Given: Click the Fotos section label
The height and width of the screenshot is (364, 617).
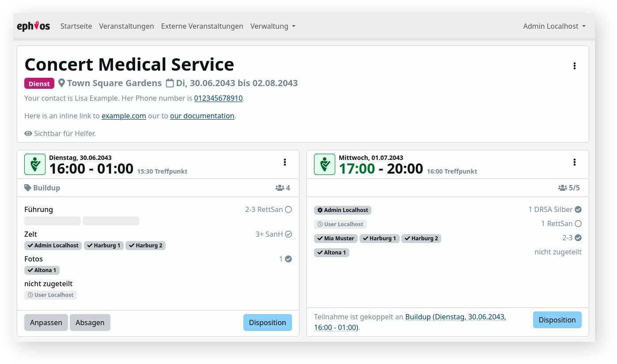Looking at the screenshot, I should 34,259.
